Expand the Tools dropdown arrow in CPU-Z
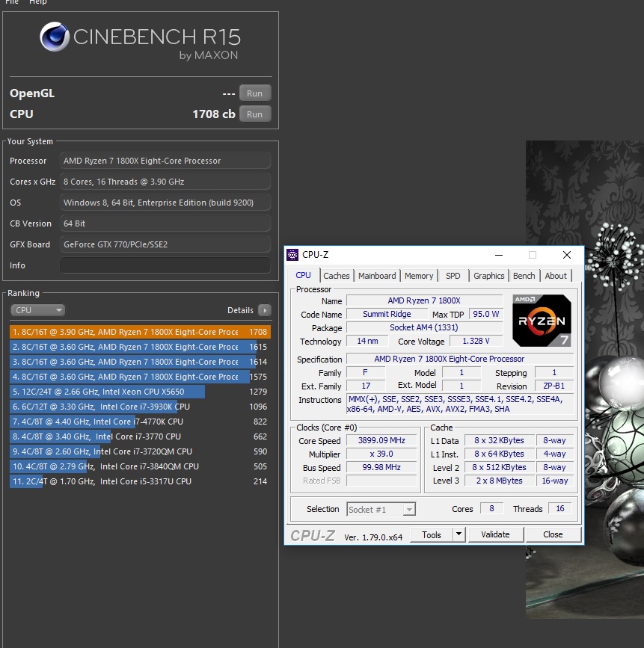 coord(459,534)
